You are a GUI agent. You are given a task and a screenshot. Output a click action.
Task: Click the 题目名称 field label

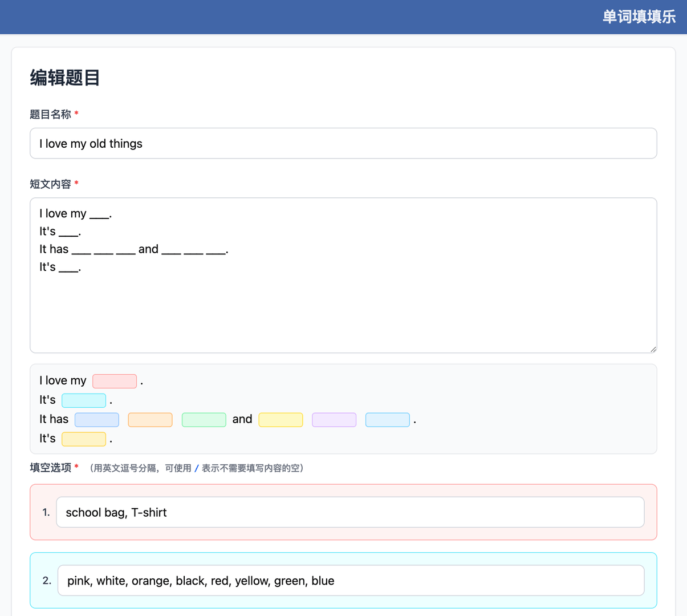[x=50, y=114]
